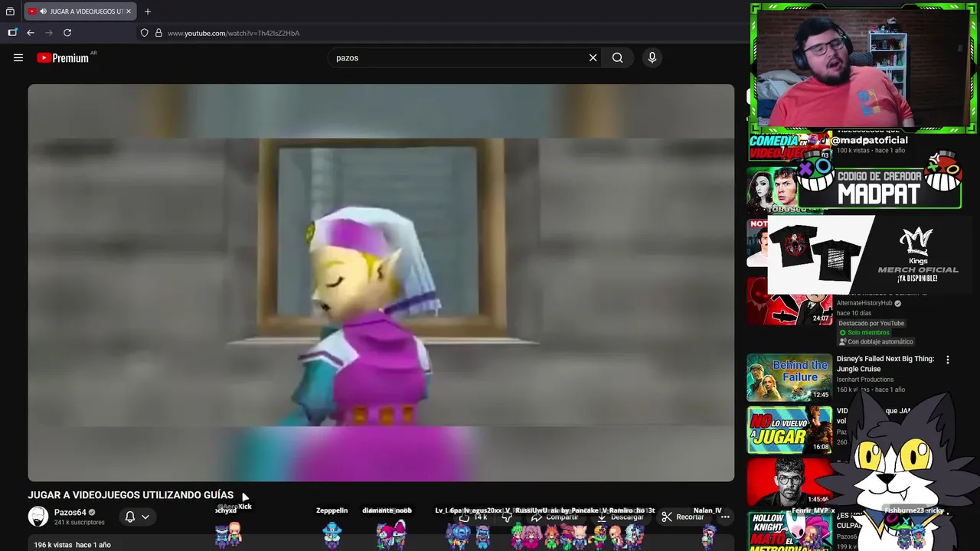Reload the current page

point(67,33)
